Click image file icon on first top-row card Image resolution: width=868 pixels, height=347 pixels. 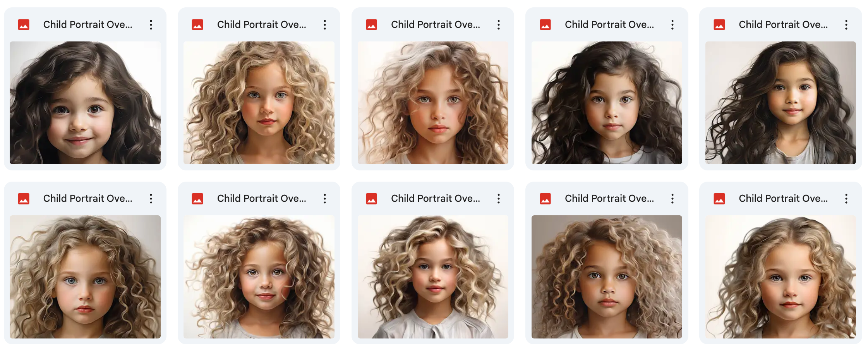(24, 25)
